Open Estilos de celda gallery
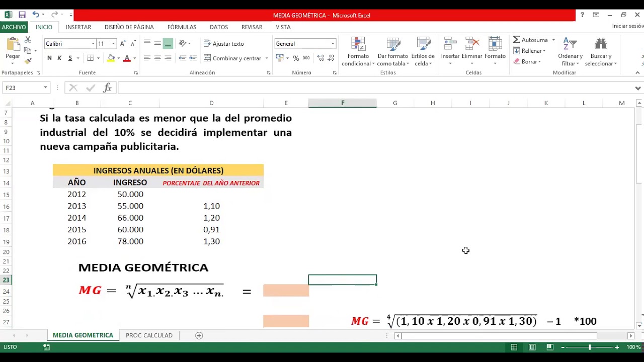 [x=423, y=51]
